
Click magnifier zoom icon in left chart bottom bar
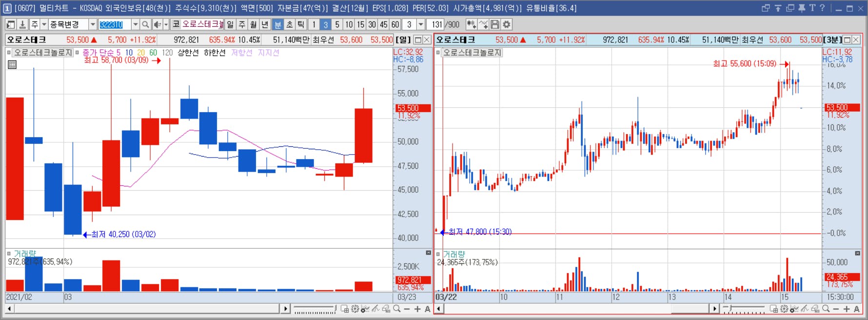click(397, 309)
